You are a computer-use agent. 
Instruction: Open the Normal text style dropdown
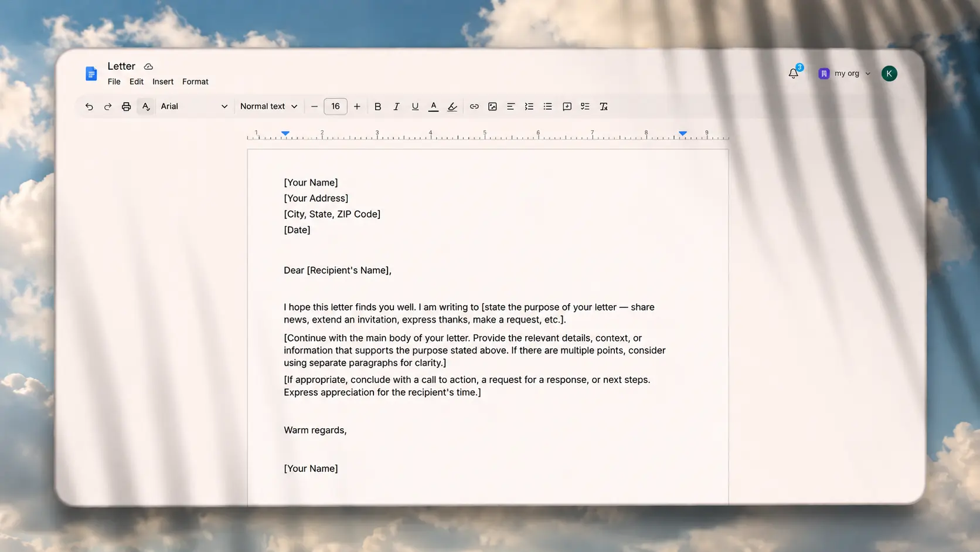[x=269, y=106]
